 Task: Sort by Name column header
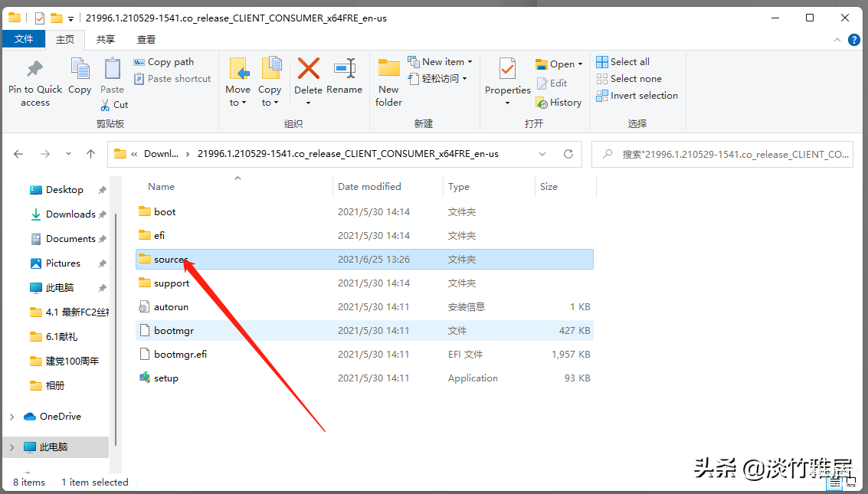tap(161, 186)
